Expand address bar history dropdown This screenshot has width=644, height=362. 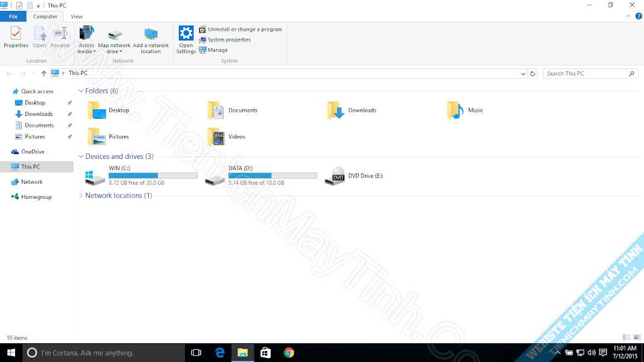click(523, 74)
